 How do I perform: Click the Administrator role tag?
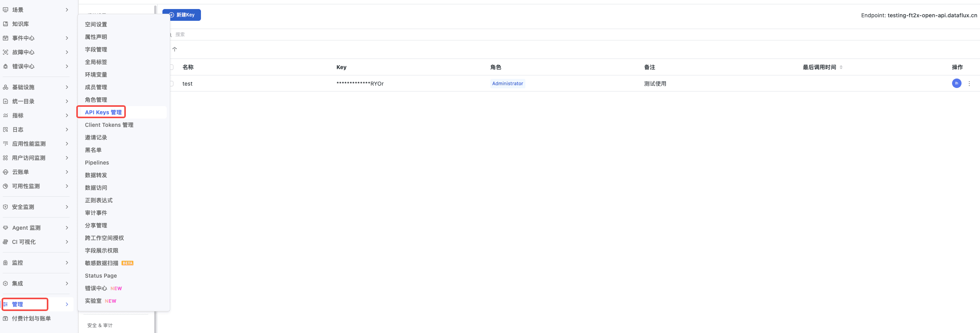pos(507,84)
